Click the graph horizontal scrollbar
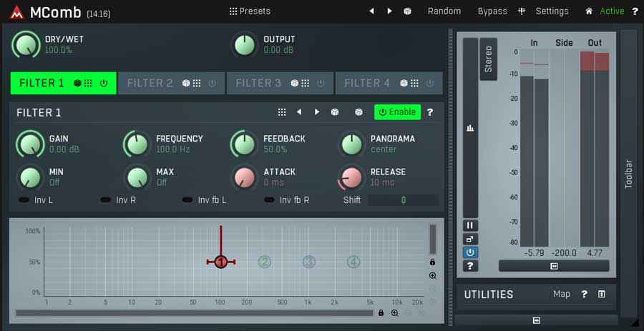644x331 pixels. click(194, 313)
